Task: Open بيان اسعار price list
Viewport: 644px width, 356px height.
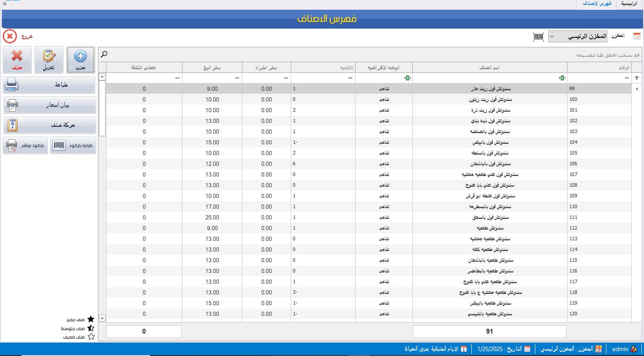Action: pyautogui.click(x=49, y=105)
